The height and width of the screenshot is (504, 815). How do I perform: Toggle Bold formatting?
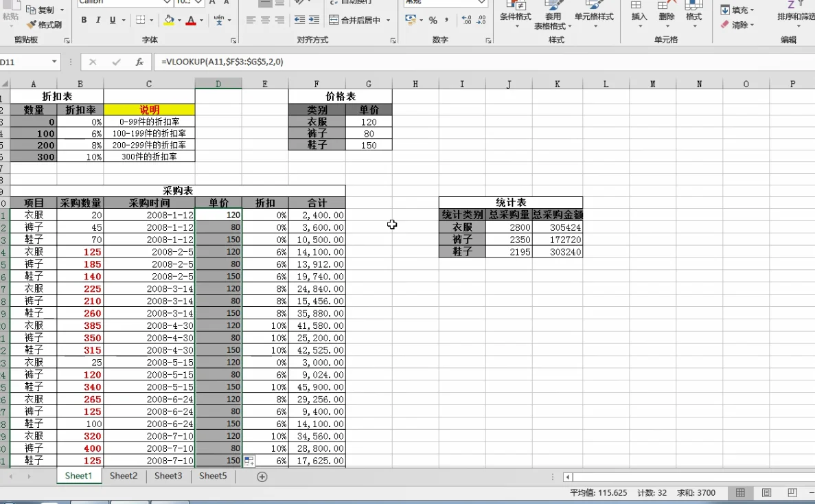pos(84,20)
